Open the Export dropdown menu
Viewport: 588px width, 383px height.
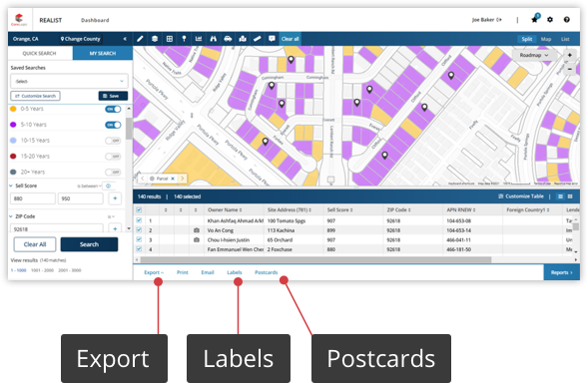(154, 272)
